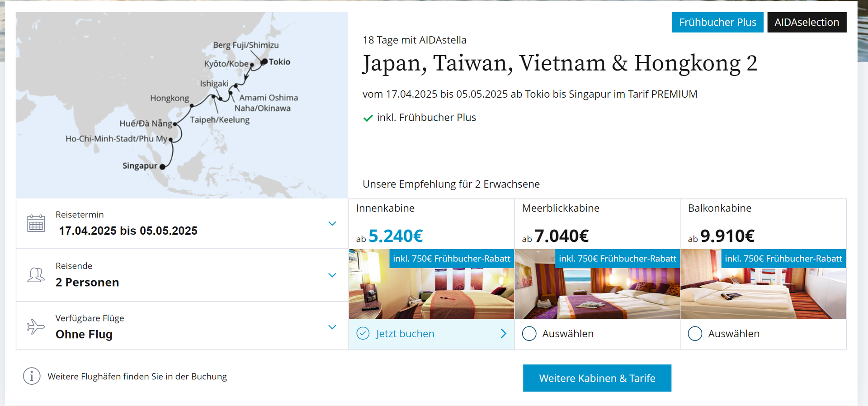This screenshot has height=406, width=868.
Task: Open the Reisende persons dropdown
Action: [332, 275]
